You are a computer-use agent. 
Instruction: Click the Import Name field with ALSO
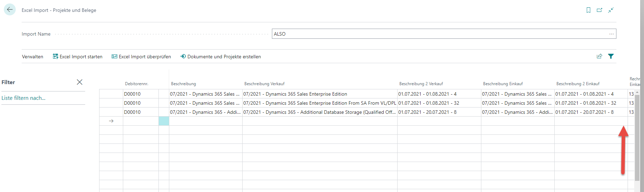pos(444,34)
